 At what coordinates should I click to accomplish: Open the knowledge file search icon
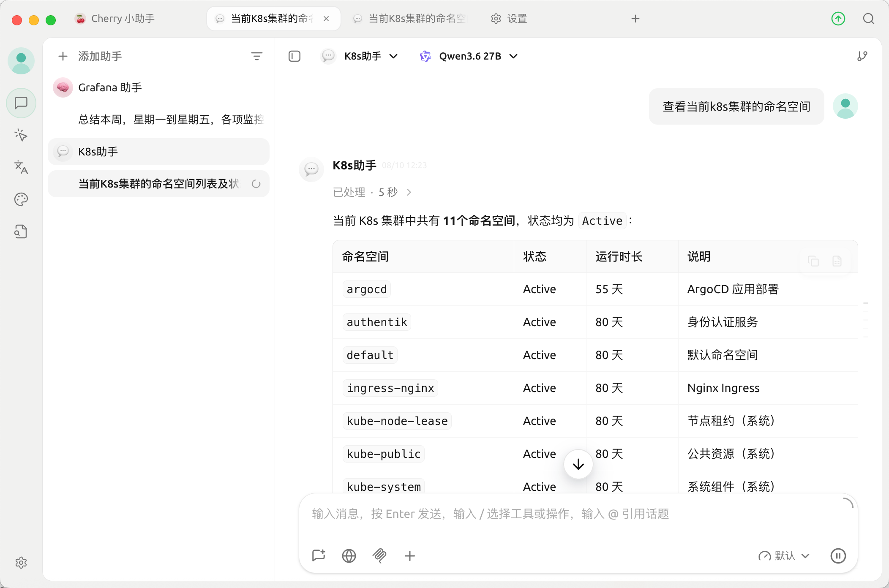21,231
